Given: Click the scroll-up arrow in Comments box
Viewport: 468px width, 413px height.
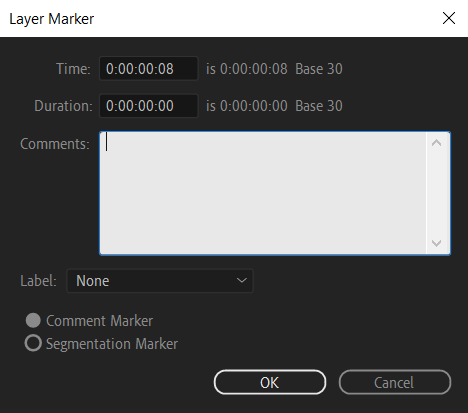Looking at the screenshot, I should click(x=436, y=143).
